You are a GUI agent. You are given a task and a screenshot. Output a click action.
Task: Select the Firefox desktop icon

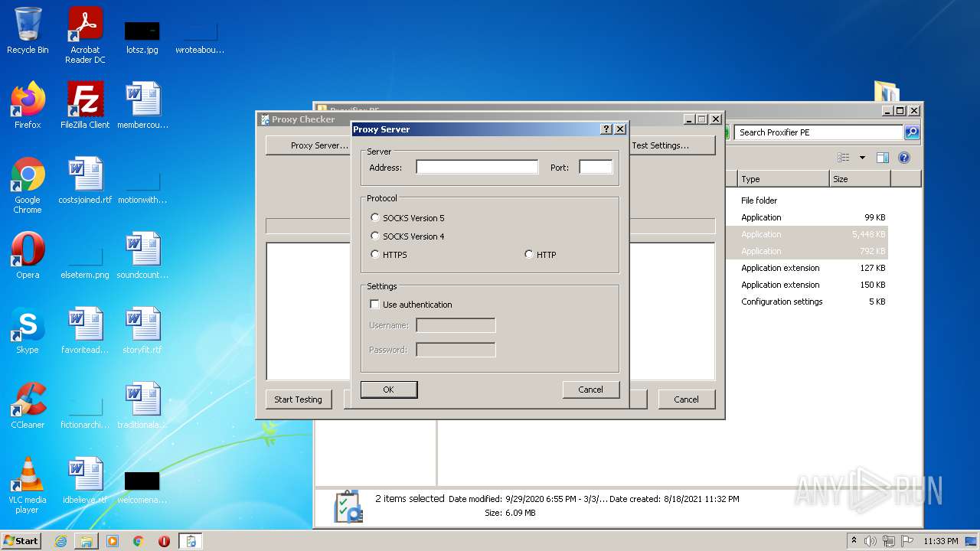[x=28, y=106]
